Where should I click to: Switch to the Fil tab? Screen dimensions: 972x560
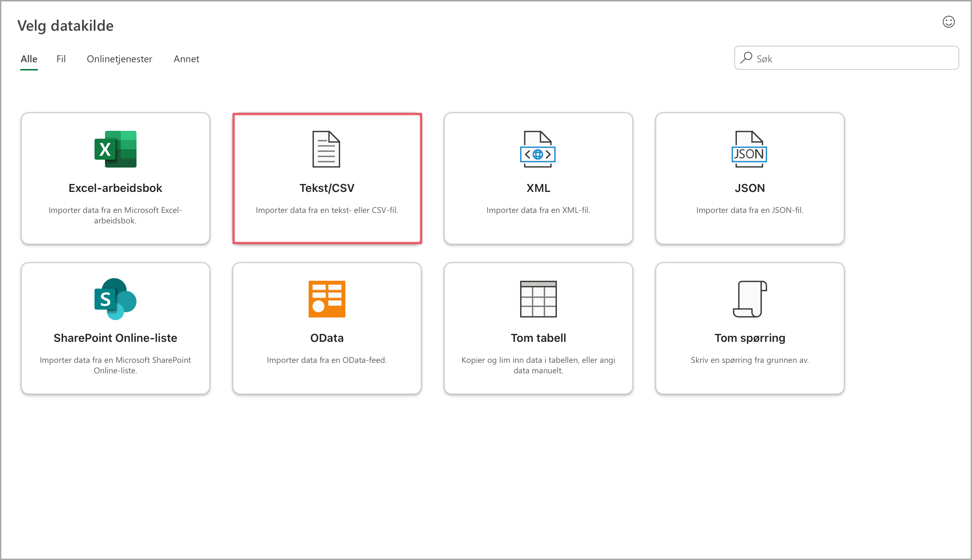pyautogui.click(x=61, y=59)
